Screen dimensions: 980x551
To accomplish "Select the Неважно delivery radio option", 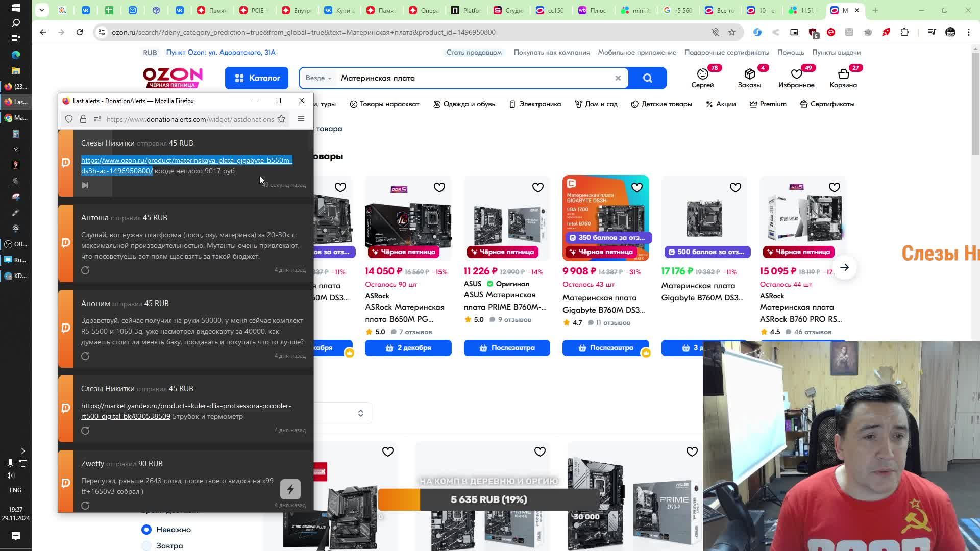I will pos(146,530).
